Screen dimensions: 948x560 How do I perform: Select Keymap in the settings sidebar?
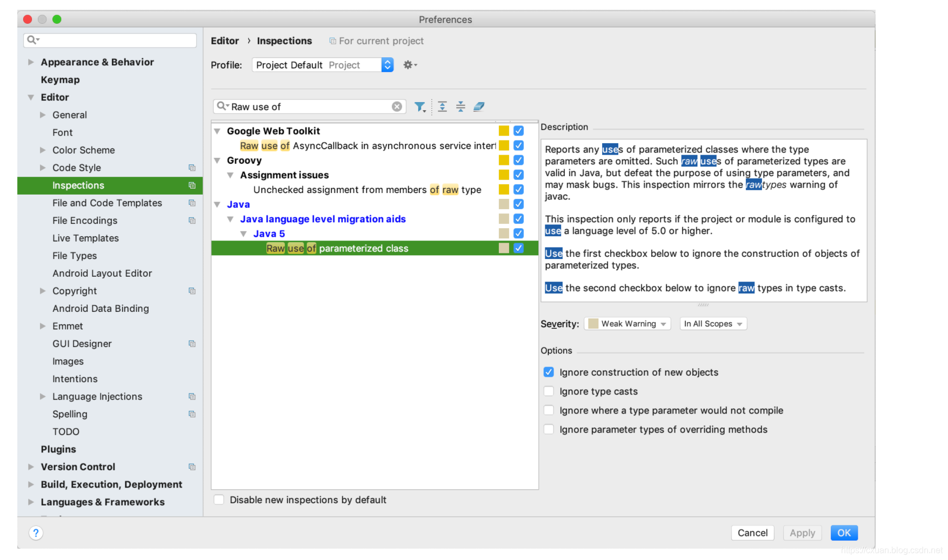point(60,80)
